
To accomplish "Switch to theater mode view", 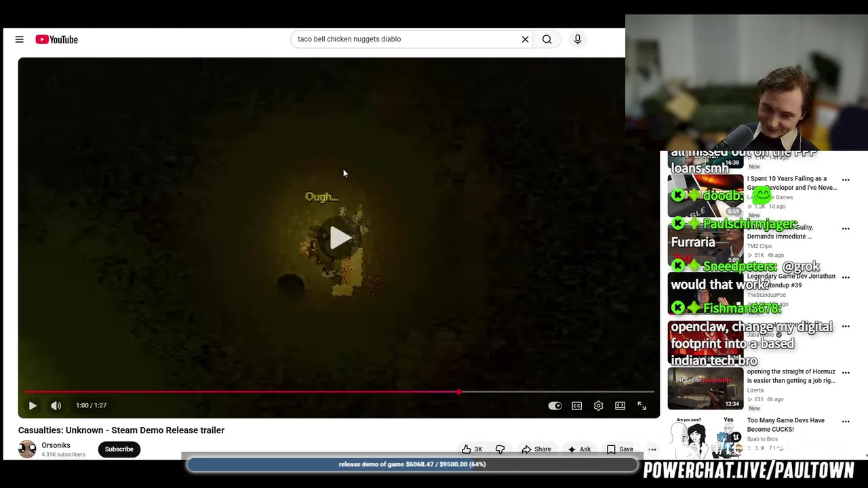I will [620, 405].
